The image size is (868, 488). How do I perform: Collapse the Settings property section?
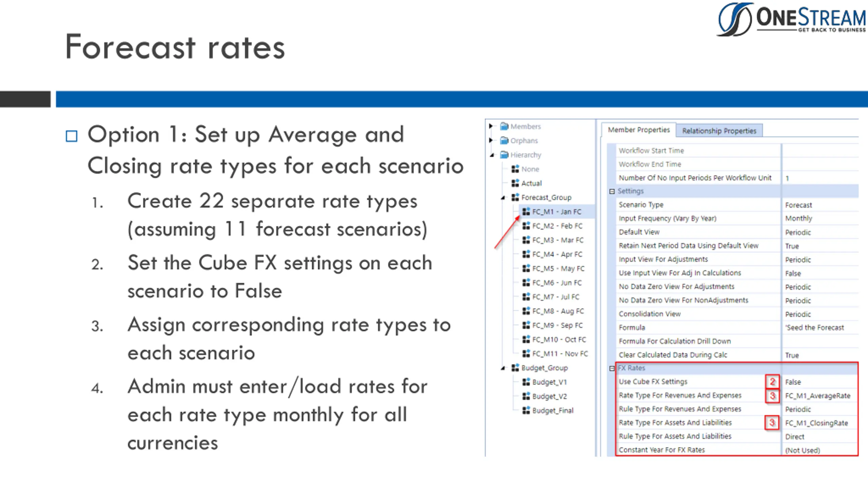[x=612, y=191]
